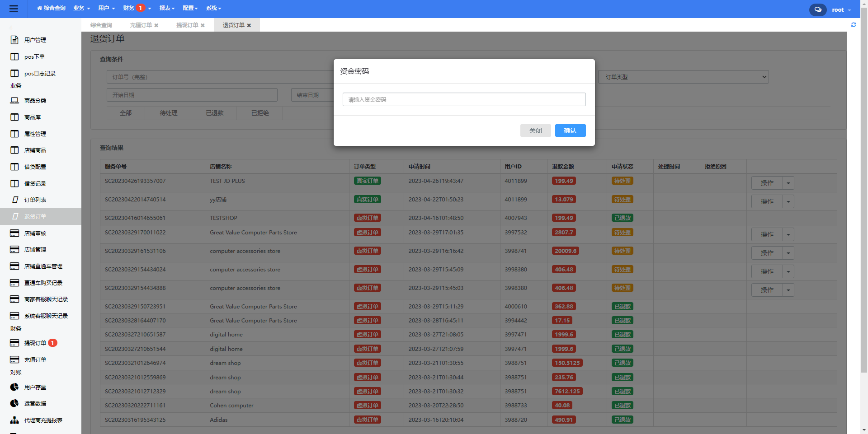Open 属性管理 sidebar item
868x434 pixels.
pos(35,134)
